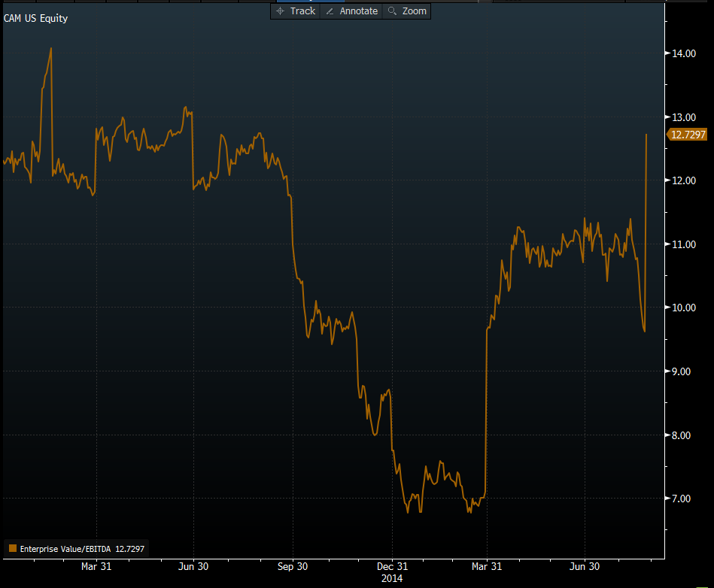This screenshot has height=588, width=714.
Task: Select the Annotate pencil tool
Action: click(351, 11)
